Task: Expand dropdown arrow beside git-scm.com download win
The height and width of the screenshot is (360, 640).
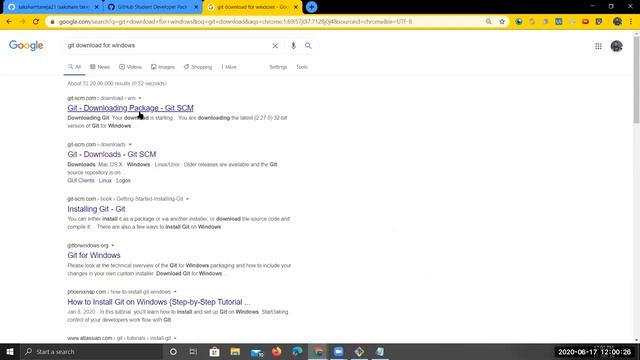Action: [140, 98]
